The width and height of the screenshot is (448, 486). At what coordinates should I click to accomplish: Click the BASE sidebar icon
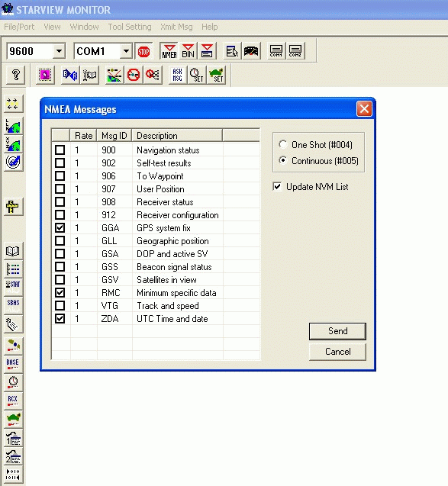pos(13,364)
